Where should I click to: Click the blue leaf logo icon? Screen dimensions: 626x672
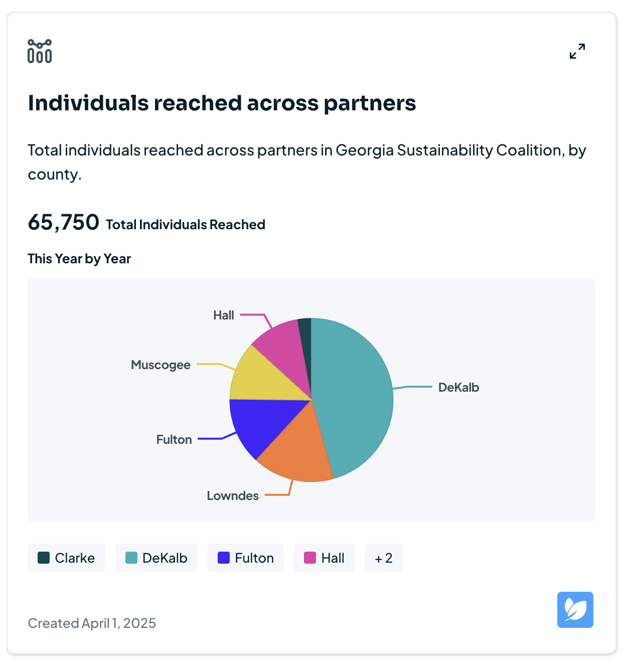point(575,610)
